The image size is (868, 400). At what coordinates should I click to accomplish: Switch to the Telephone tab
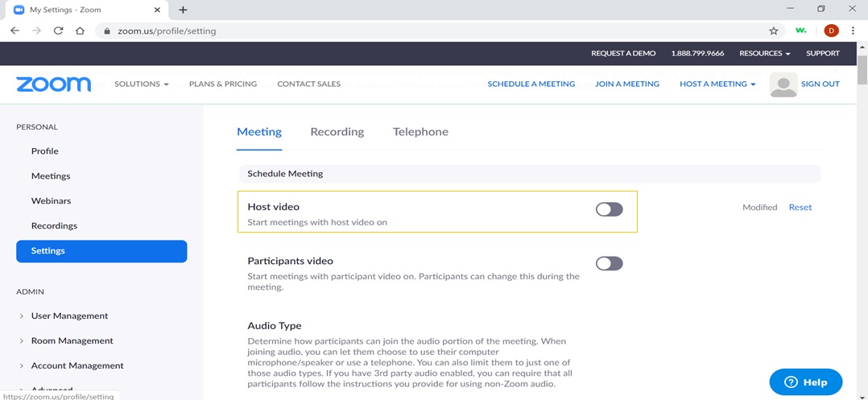[420, 132]
